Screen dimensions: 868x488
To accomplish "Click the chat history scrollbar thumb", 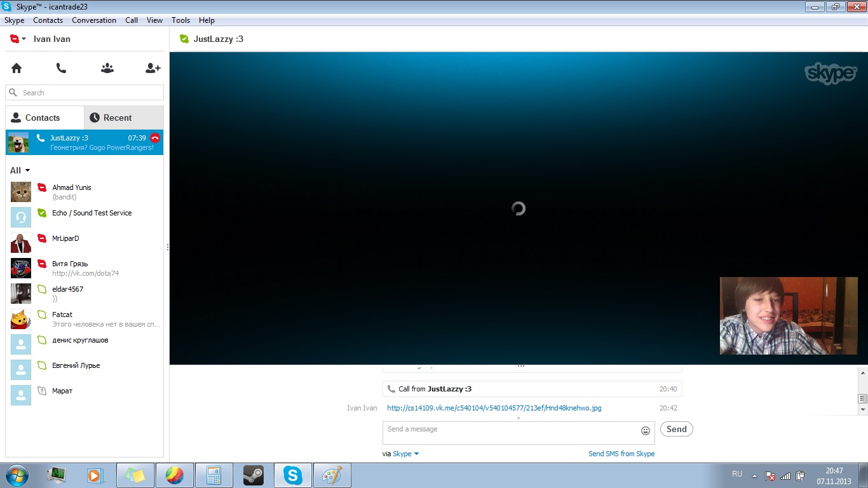I will point(862,399).
